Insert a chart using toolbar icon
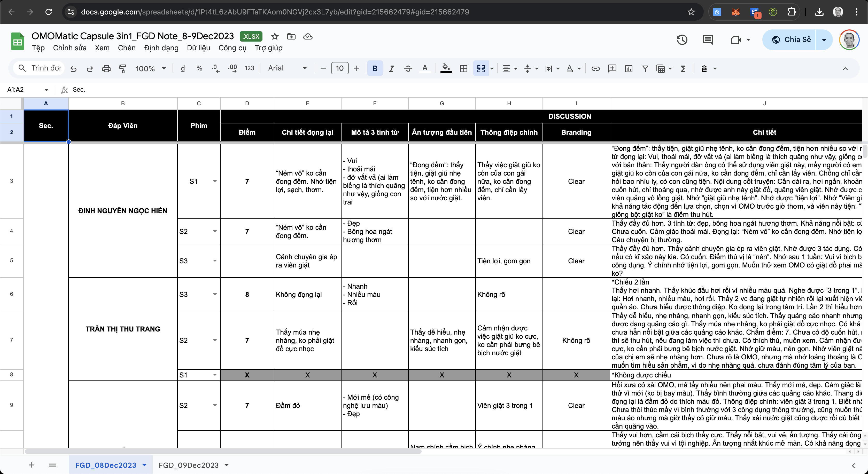Image resolution: width=868 pixels, height=474 pixels. [629, 69]
